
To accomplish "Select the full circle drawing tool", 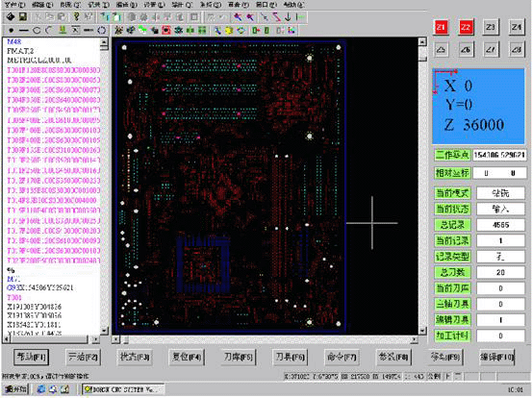I will (x=37, y=31).
